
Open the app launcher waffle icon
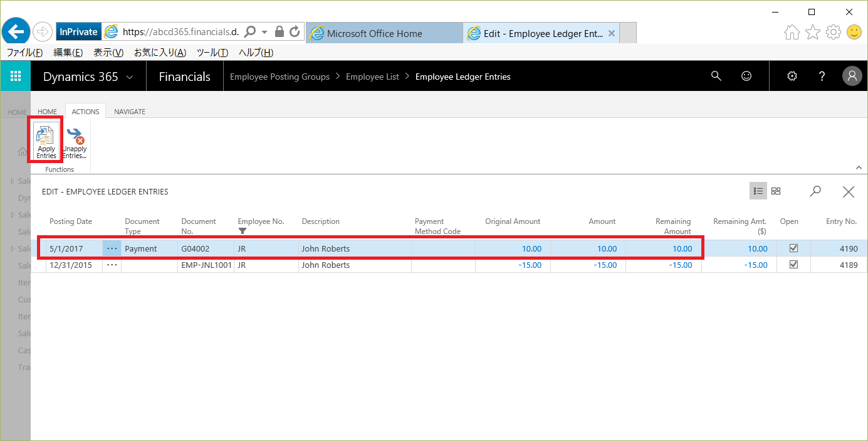point(16,76)
